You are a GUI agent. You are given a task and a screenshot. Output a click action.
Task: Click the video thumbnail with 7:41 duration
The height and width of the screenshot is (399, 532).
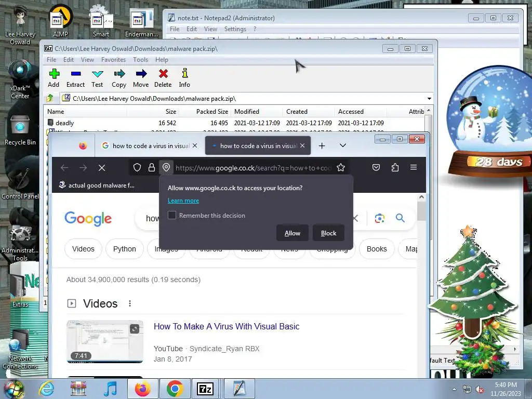[105, 341]
